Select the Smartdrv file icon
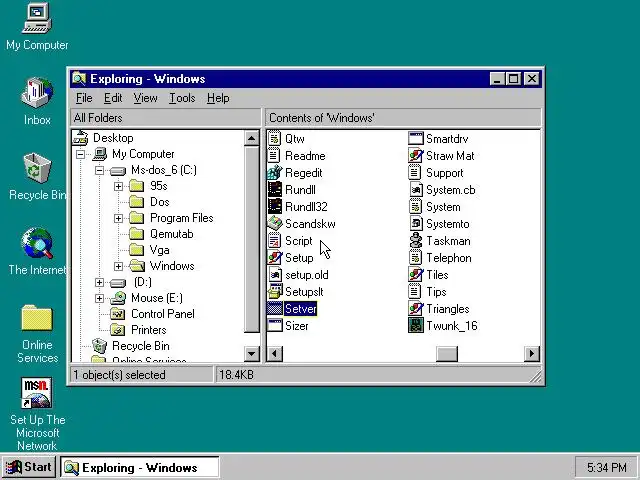The height and width of the screenshot is (480, 640). pos(416,138)
